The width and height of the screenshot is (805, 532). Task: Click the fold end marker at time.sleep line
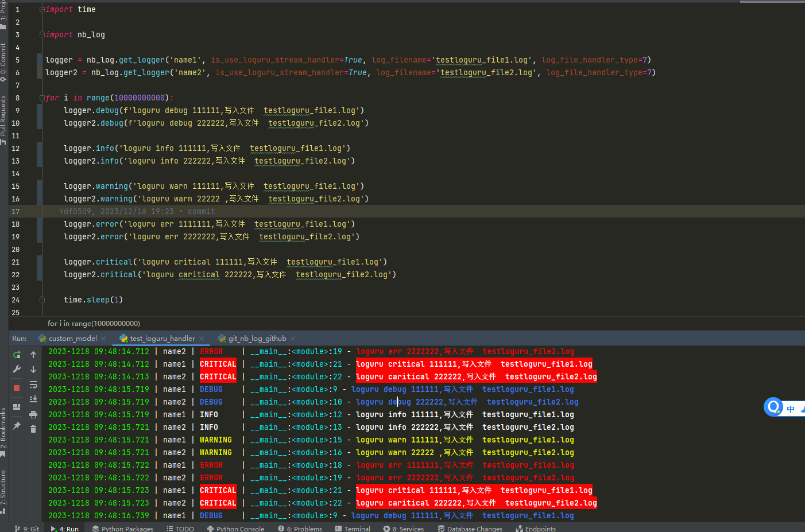click(42, 300)
